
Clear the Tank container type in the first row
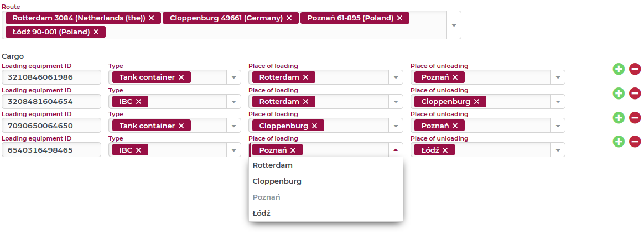181,77
